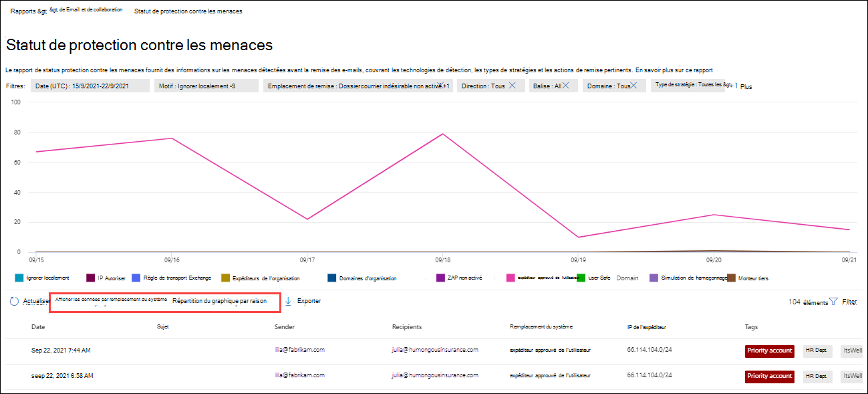This screenshot has width=868, height=394.
Task: Open the Filter funnel icon
Action: pos(833,302)
